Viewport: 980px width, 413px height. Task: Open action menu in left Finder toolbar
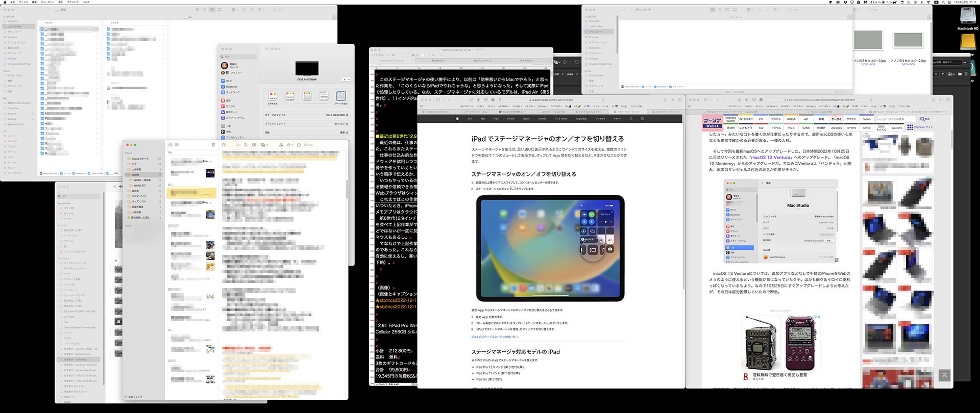[x=261, y=10]
